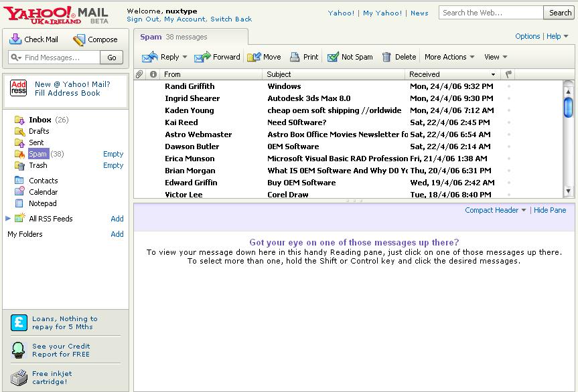Image resolution: width=578 pixels, height=392 pixels.
Task: Open the Drafts folder
Action: tap(39, 131)
